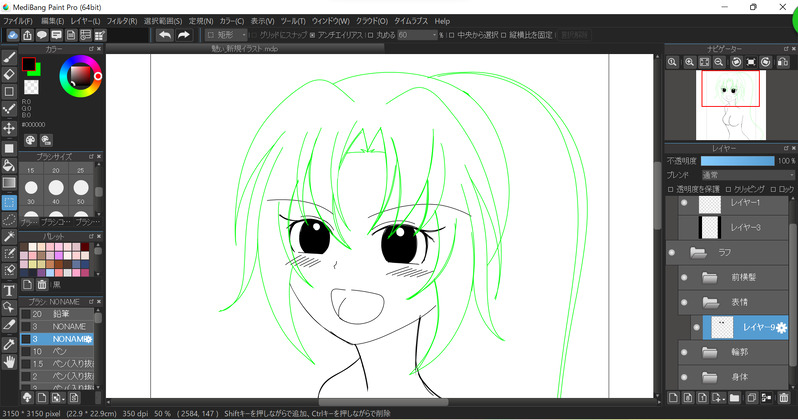
Task: Add a new layer in Layer panel
Action: [673, 398]
